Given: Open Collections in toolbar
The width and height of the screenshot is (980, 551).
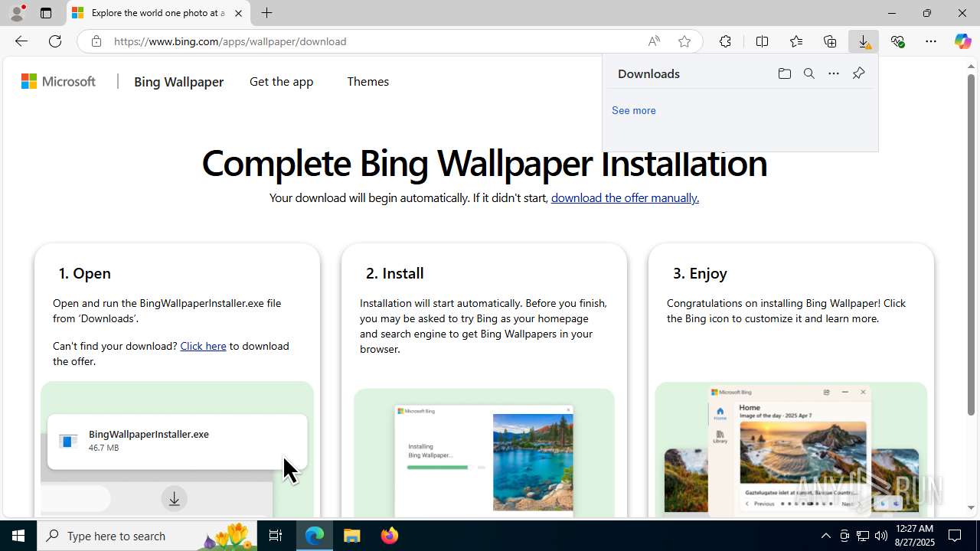Looking at the screenshot, I should coord(830,41).
